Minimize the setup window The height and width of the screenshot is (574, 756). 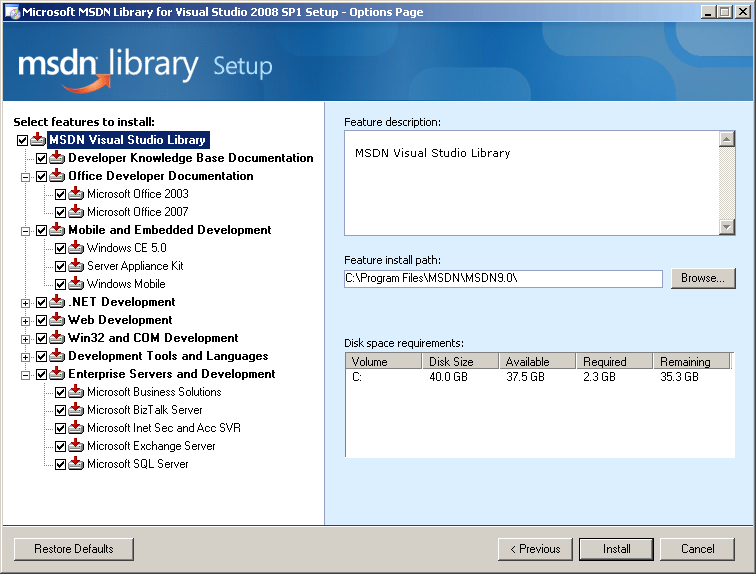pyautogui.click(x=708, y=12)
